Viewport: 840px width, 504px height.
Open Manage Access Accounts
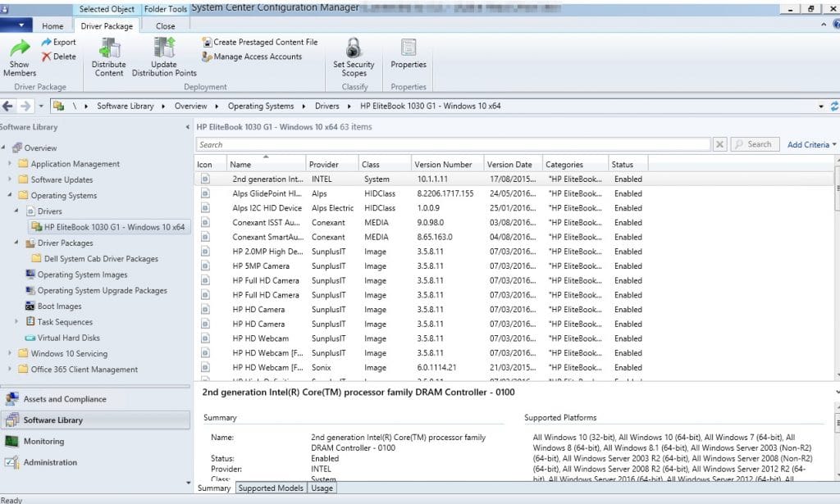(252, 57)
